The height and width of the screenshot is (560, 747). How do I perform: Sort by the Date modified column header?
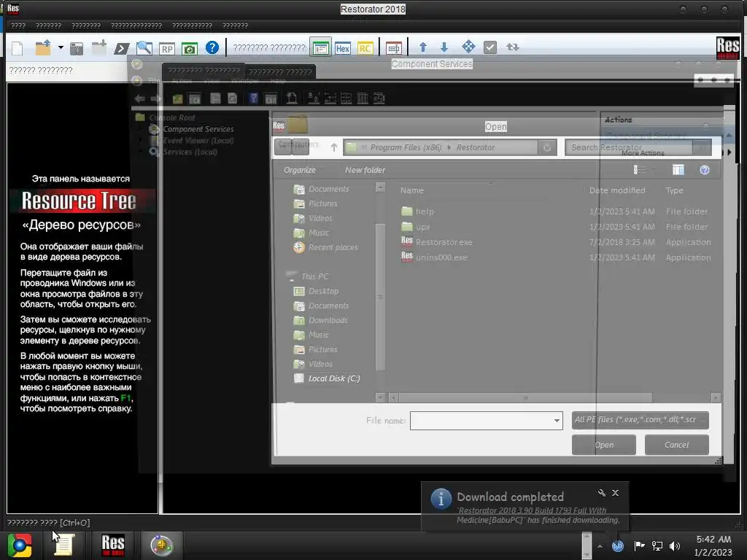(617, 190)
